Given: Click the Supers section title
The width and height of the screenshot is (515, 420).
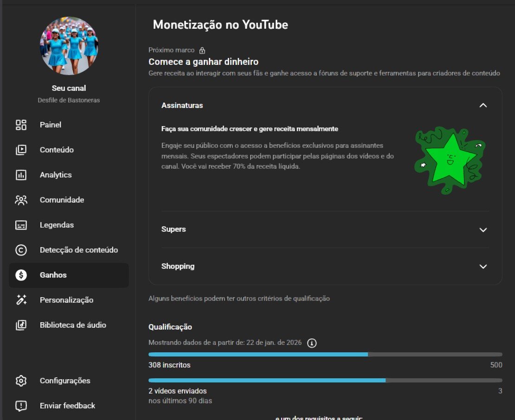Looking at the screenshot, I should [174, 229].
